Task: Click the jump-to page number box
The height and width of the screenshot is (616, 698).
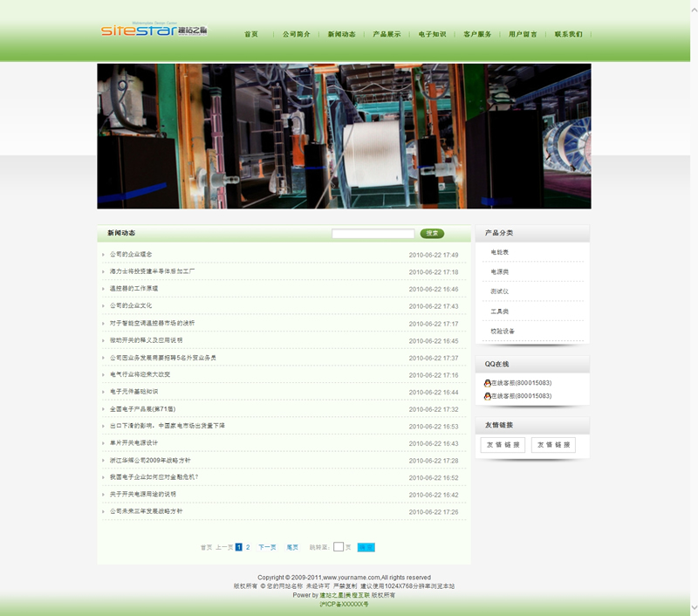Action: [x=339, y=547]
